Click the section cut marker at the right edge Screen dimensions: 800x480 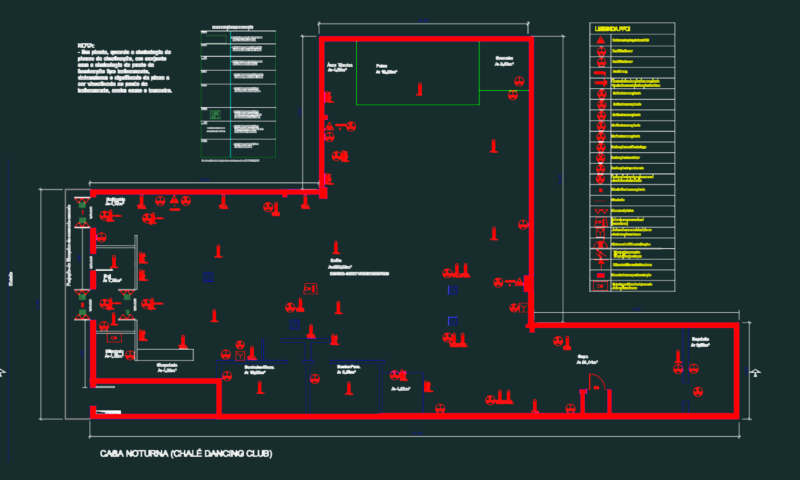756,372
